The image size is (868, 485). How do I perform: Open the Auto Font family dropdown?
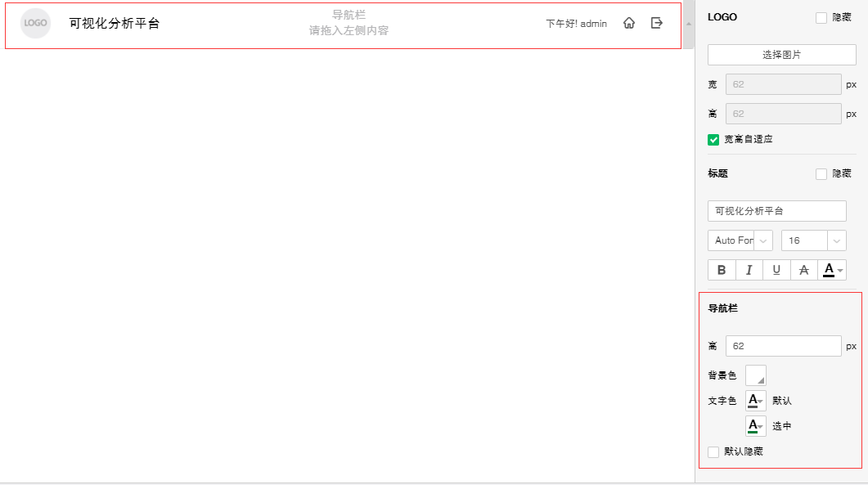coord(740,240)
